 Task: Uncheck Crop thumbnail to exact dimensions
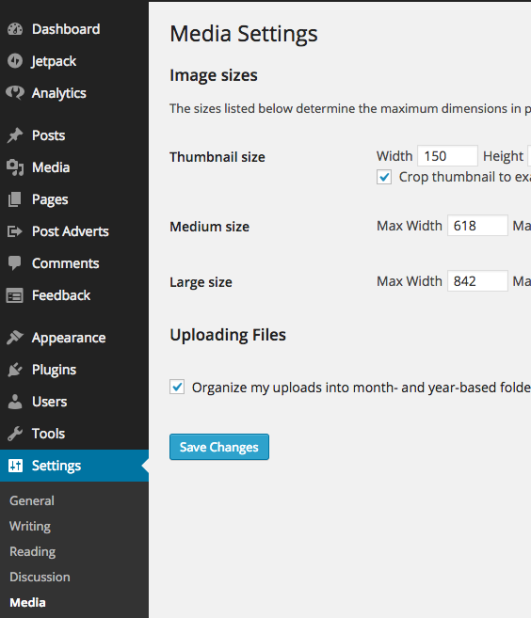[x=384, y=177]
